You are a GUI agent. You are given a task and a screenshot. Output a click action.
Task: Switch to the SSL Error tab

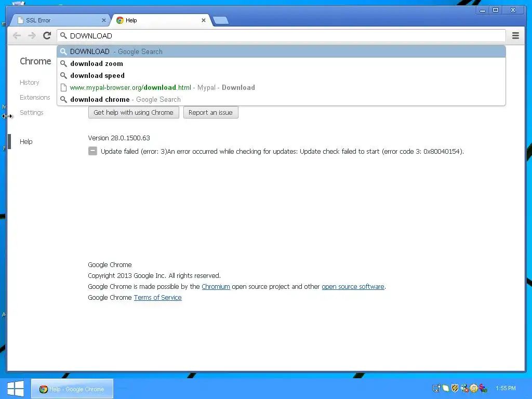pyautogui.click(x=61, y=20)
